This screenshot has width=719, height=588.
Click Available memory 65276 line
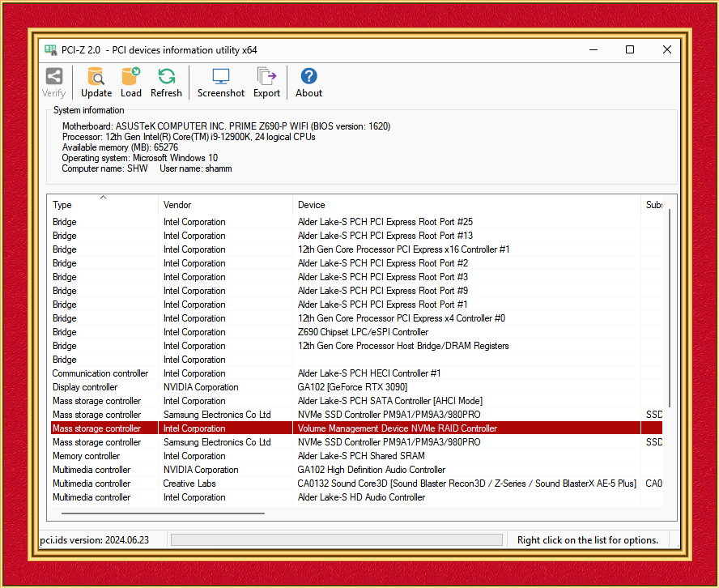pos(120,147)
